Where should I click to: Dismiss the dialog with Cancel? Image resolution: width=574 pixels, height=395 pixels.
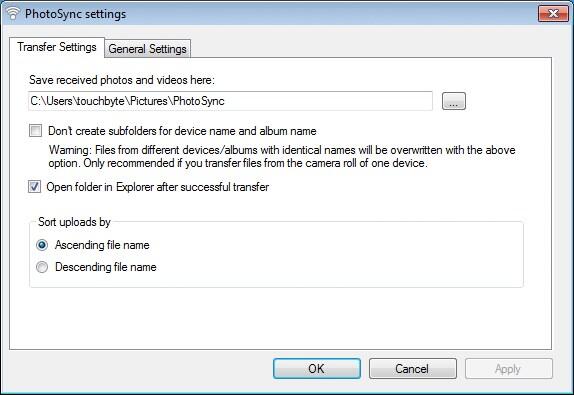[x=413, y=368]
